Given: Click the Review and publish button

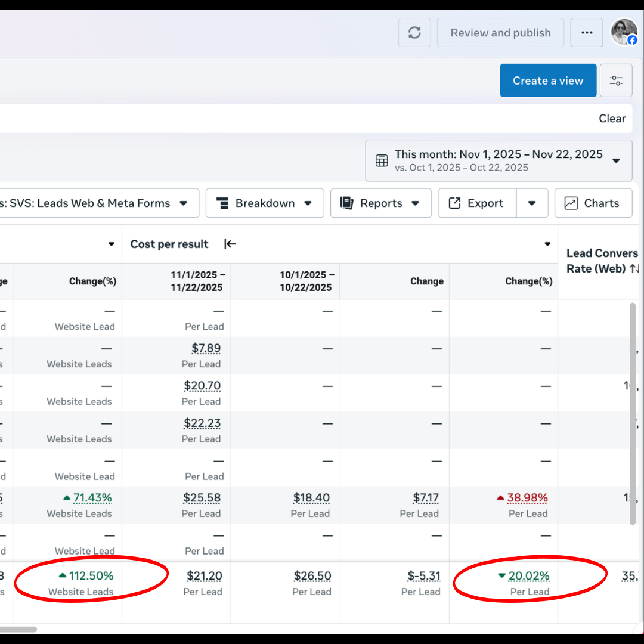Looking at the screenshot, I should (x=500, y=32).
